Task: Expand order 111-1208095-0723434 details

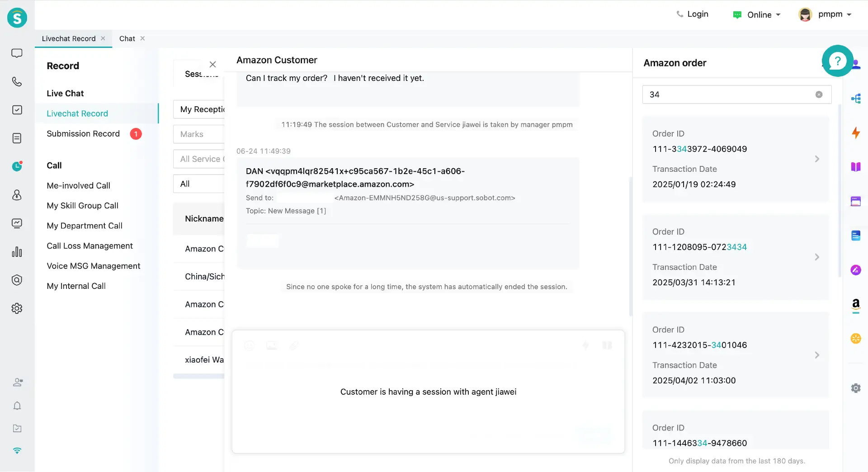Action: (817, 257)
